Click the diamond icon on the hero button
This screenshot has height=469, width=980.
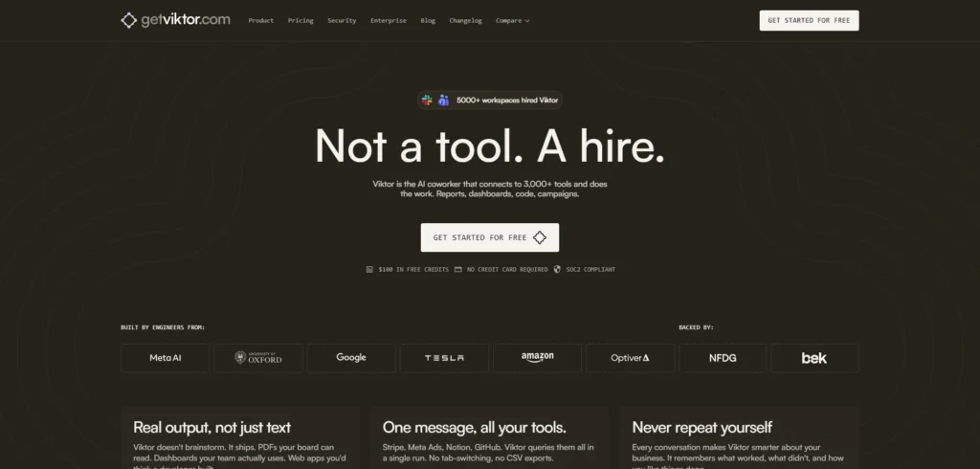click(540, 237)
